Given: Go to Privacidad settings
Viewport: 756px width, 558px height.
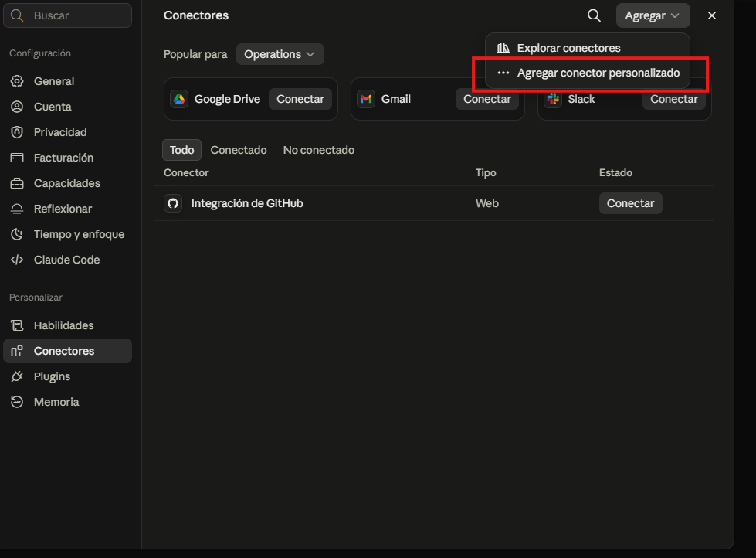Looking at the screenshot, I should click(x=67, y=132).
